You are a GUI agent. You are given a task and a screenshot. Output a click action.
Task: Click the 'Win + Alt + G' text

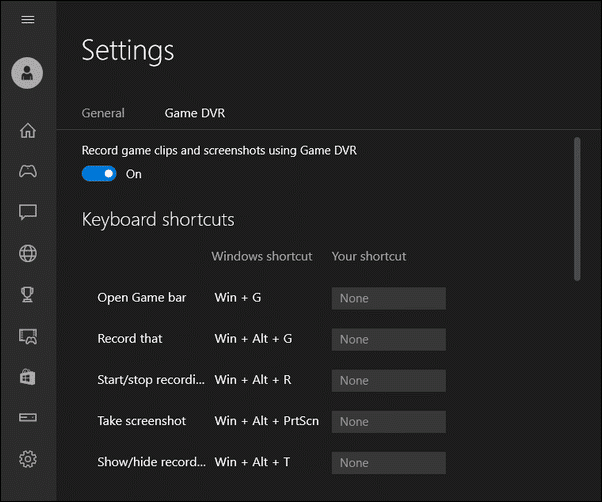(253, 339)
